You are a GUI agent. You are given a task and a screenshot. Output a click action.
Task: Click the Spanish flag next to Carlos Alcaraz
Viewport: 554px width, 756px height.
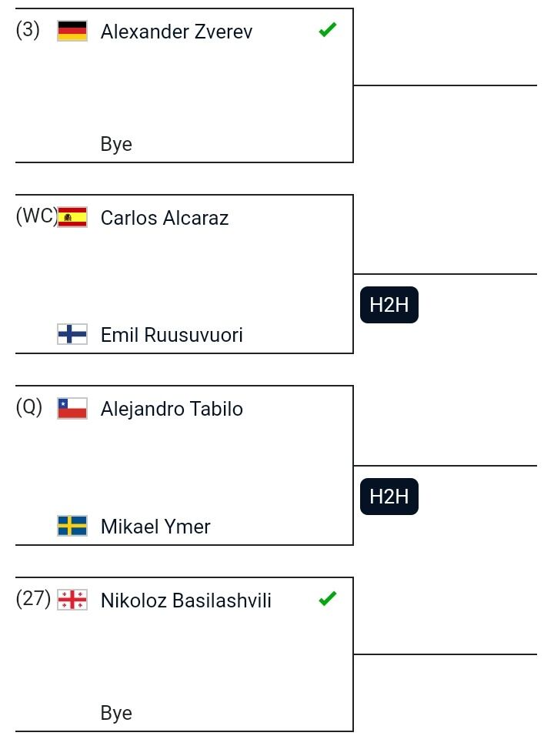72,217
